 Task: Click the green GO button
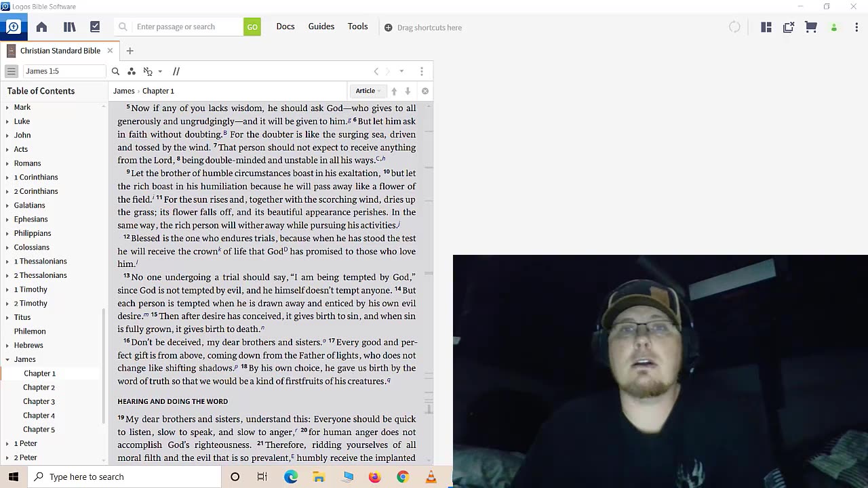click(252, 27)
